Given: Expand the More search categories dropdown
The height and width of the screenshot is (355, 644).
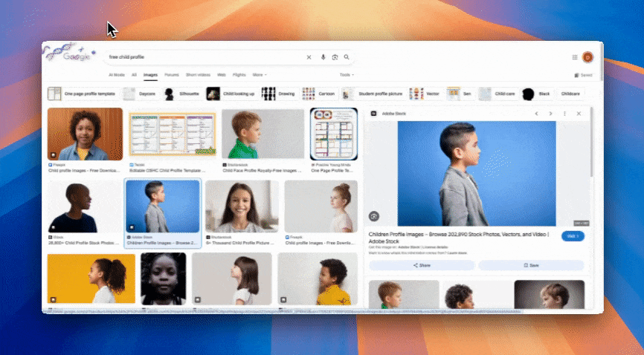Looking at the screenshot, I should coord(258,75).
